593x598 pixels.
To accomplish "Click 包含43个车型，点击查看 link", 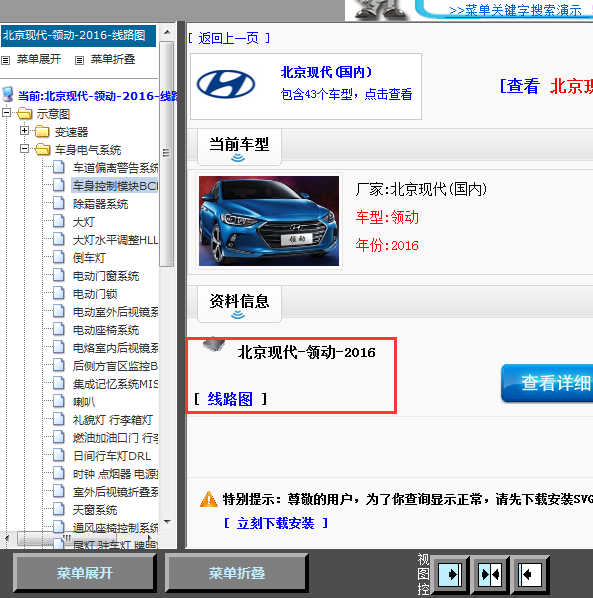I will point(346,94).
